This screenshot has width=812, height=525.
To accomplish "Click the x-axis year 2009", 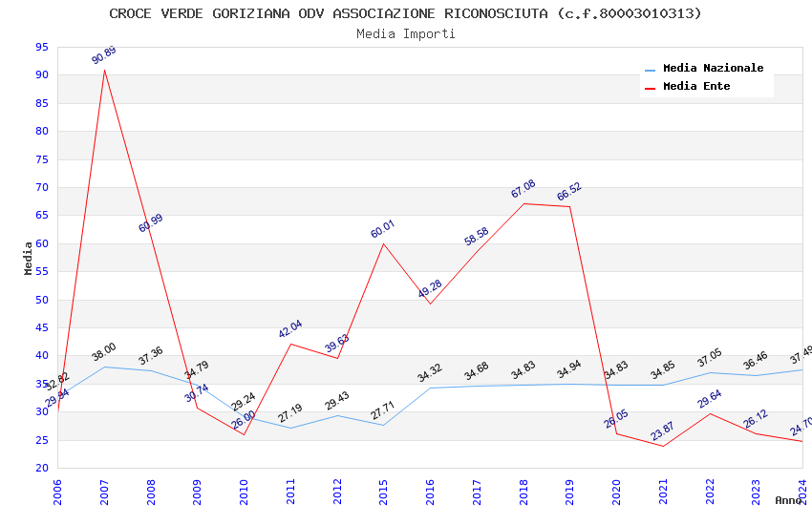I will point(197,492).
